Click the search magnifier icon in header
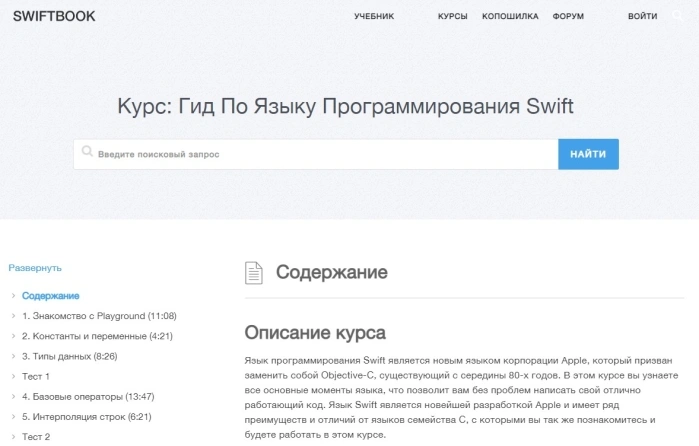The image size is (699, 446). [678, 16]
